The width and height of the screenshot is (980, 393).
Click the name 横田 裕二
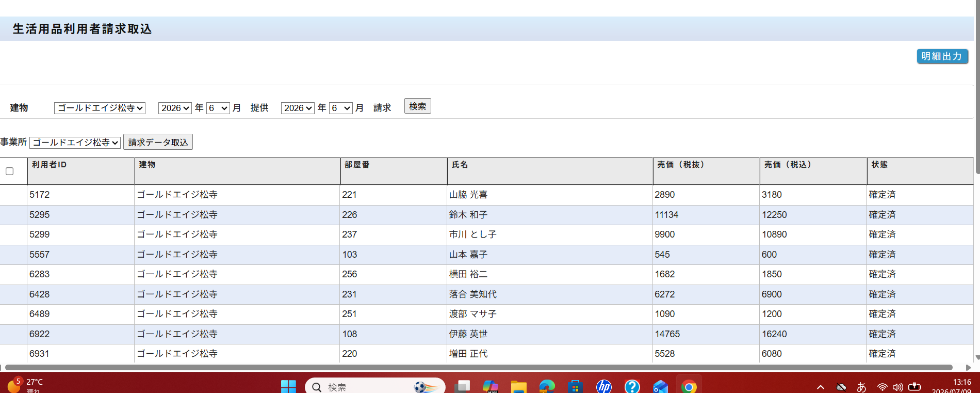468,274
